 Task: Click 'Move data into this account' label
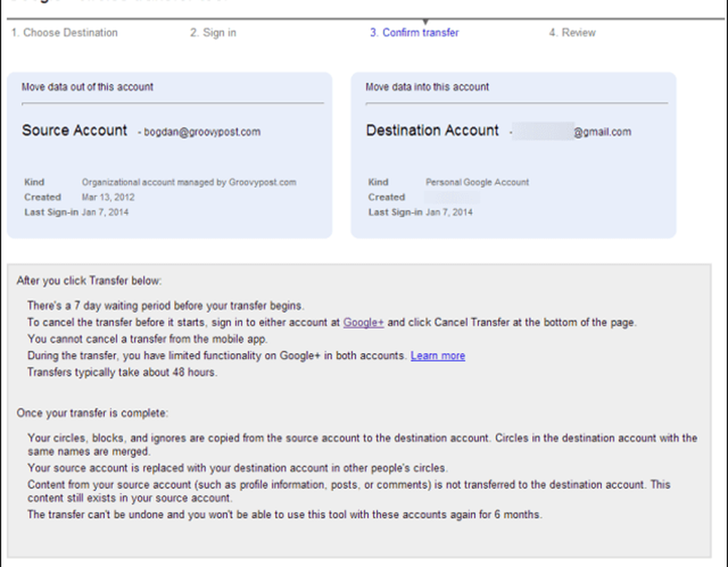tap(427, 87)
